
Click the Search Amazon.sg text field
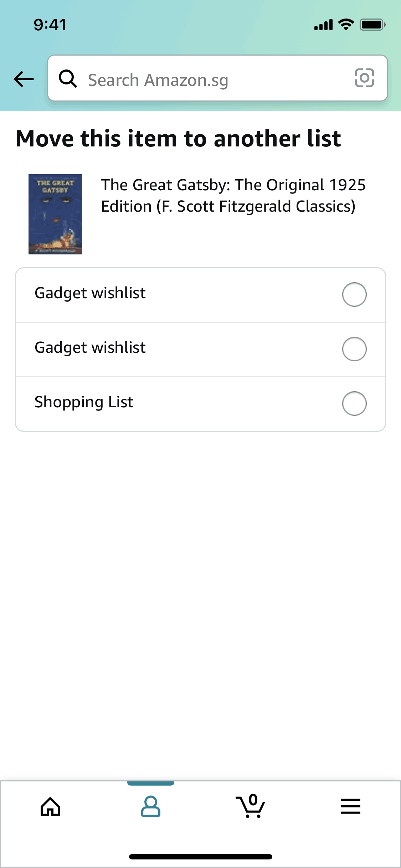coord(214,79)
